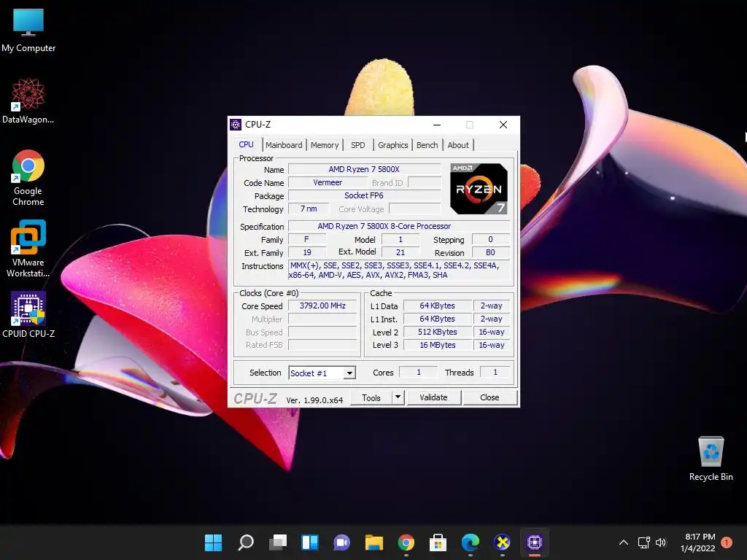747x560 pixels.
Task: Open the VMware Workstation desktop shortcut
Action: pyautogui.click(x=28, y=249)
